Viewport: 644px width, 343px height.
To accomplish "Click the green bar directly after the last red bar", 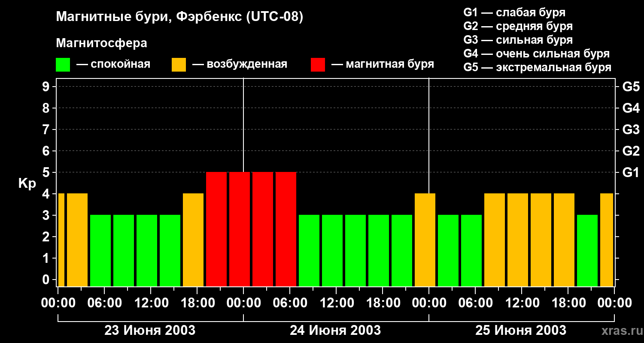I will [x=309, y=250].
